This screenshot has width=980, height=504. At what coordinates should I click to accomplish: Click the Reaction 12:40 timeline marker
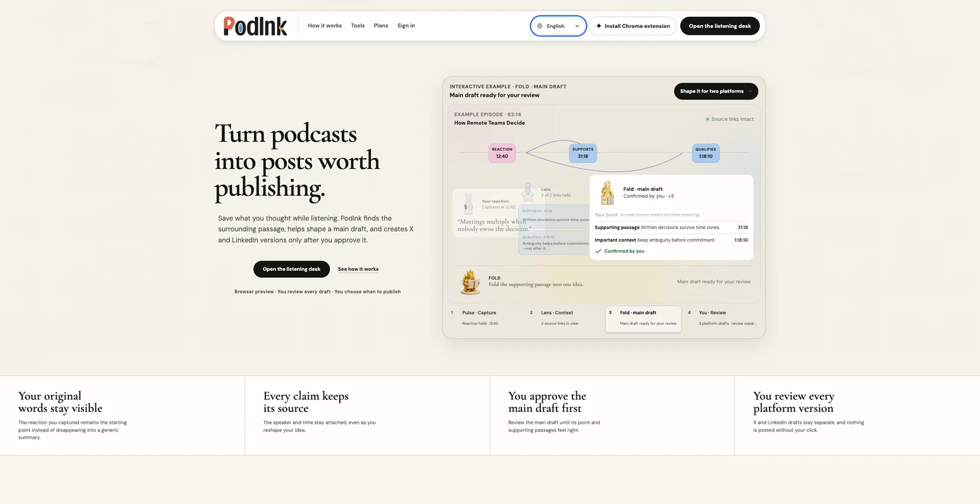point(502,153)
